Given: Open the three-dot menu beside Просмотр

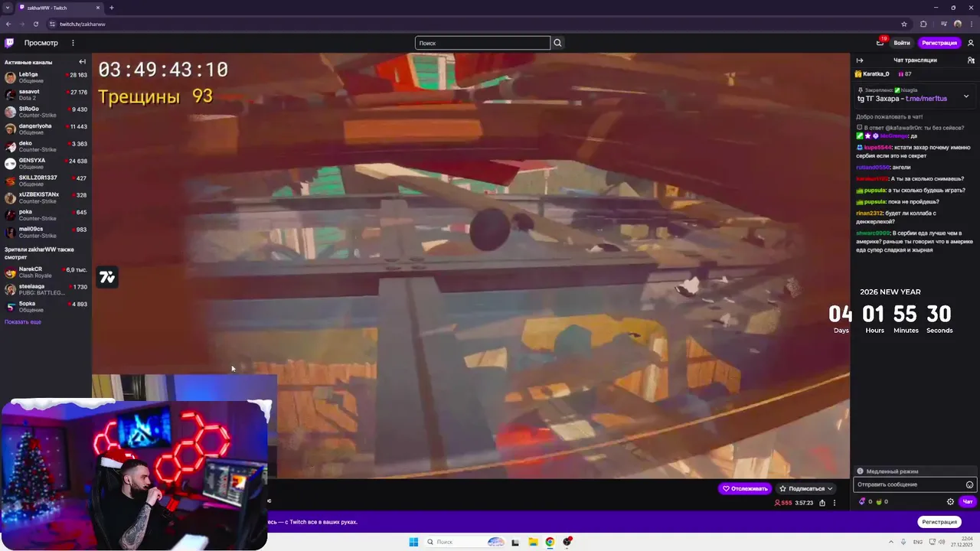Looking at the screenshot, I should click(x=73, y=43).
